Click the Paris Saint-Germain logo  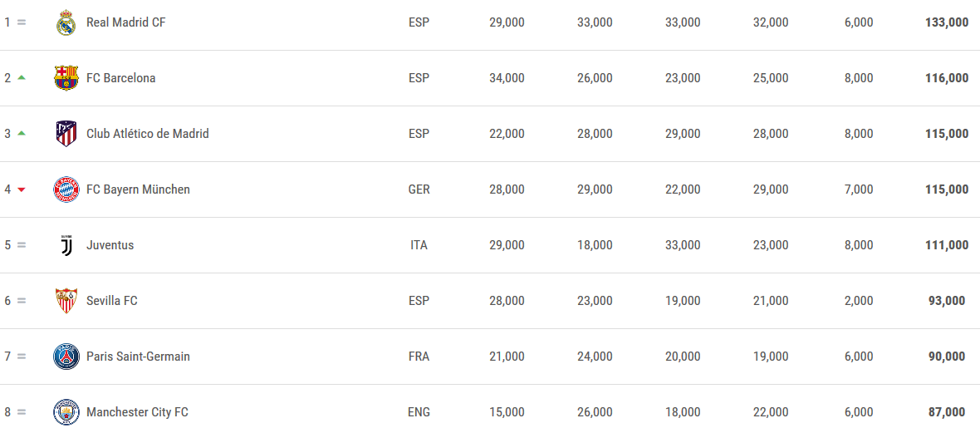pos(66,357)
